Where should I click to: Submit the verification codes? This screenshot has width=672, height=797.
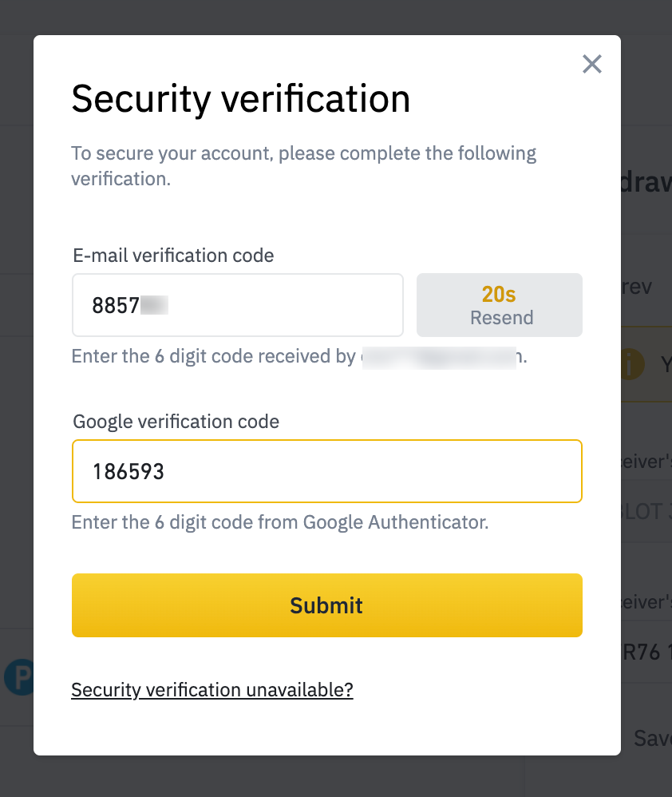coord(327,605)
